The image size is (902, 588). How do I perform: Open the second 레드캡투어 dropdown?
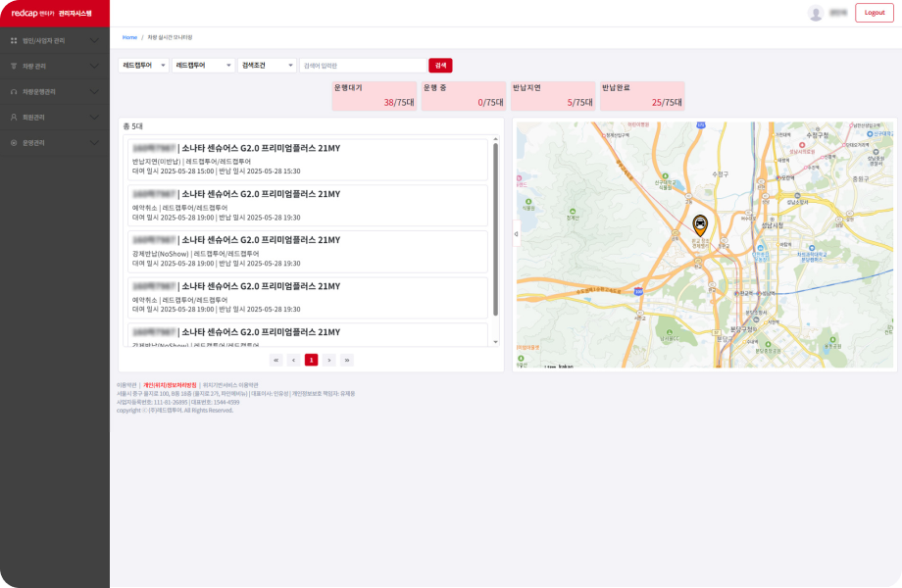click(203, 66)
